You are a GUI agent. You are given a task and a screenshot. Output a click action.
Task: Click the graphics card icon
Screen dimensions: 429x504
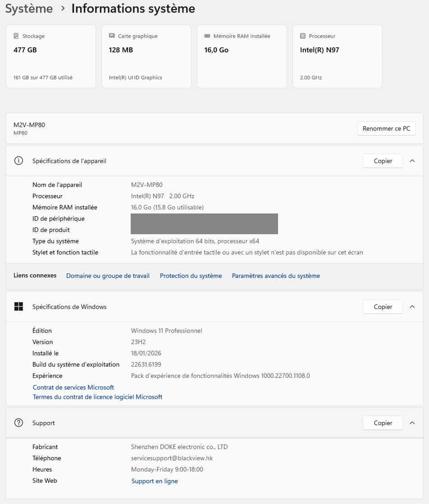112,36
